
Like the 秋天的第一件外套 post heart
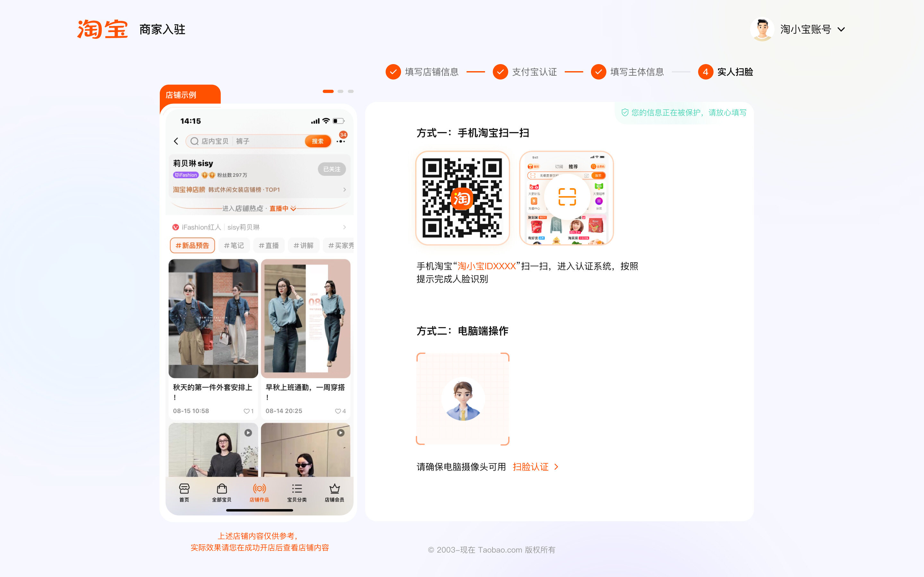click(247, 411)
